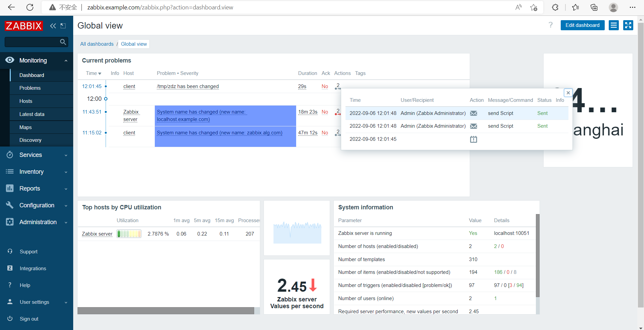Click the Zabbix logo
The image size is (644, 330).
pos(24,26)
